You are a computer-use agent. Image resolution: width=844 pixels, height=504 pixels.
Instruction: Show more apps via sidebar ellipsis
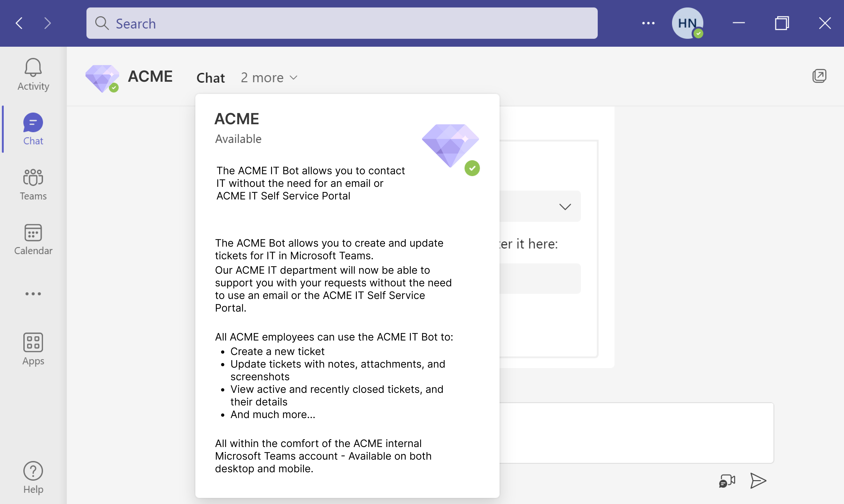pyautogui.click(x=33, y=294)
